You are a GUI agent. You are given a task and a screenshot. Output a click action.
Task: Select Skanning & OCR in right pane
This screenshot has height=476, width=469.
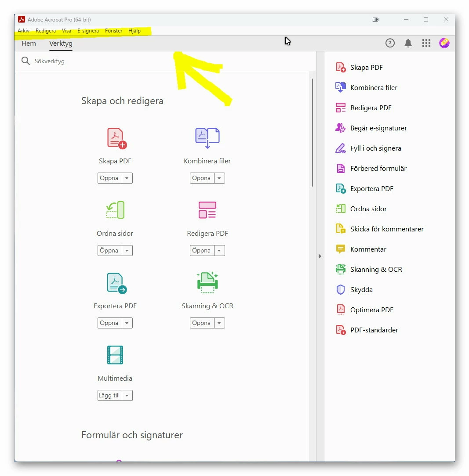[x=369, y=269]
